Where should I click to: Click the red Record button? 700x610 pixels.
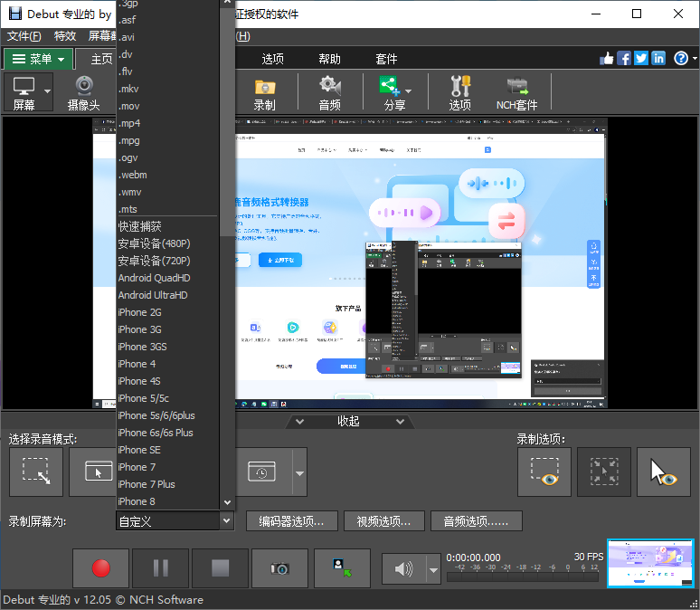[x=101, y=568]
